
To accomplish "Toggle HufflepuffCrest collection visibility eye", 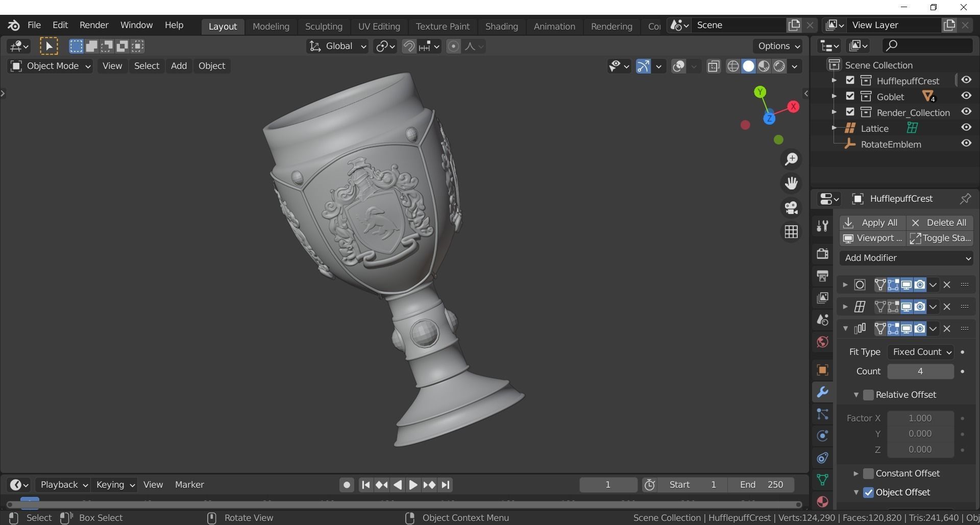I will (x=966, y=80).
